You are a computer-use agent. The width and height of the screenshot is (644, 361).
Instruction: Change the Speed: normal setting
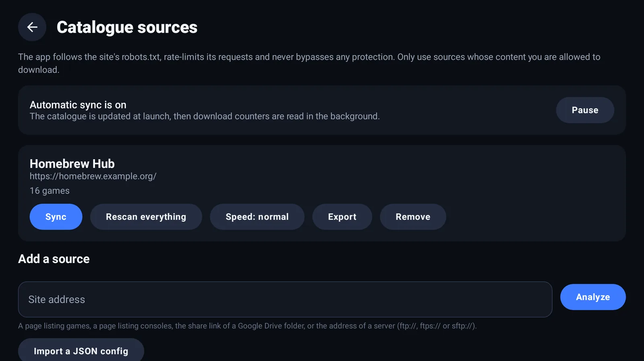[257, 217]
